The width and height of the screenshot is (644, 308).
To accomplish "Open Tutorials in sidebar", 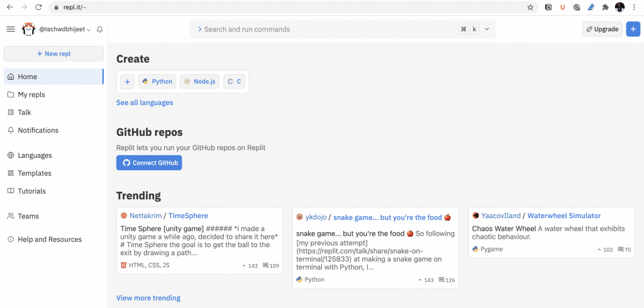I will [53, 191].
